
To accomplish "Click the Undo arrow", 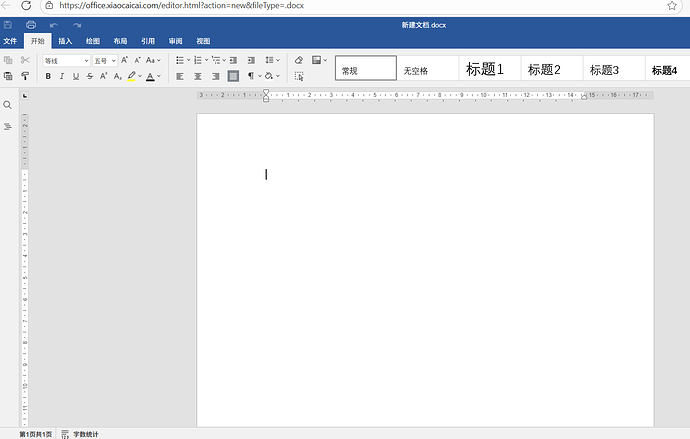I will tap(54, 24).
